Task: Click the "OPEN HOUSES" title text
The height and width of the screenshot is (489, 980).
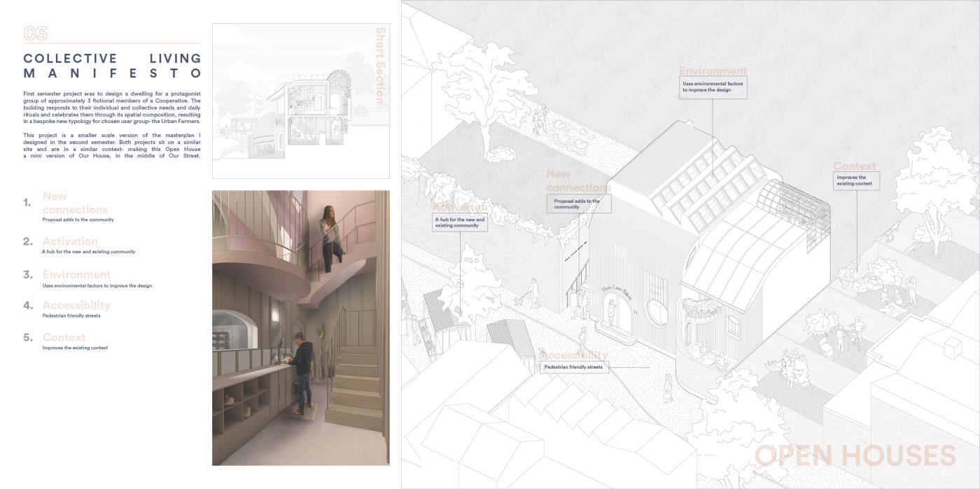Action: 855,455
